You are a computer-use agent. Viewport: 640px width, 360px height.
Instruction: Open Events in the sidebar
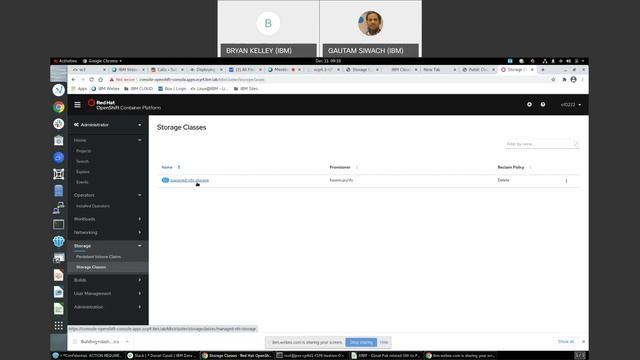(x=82, y=182)
